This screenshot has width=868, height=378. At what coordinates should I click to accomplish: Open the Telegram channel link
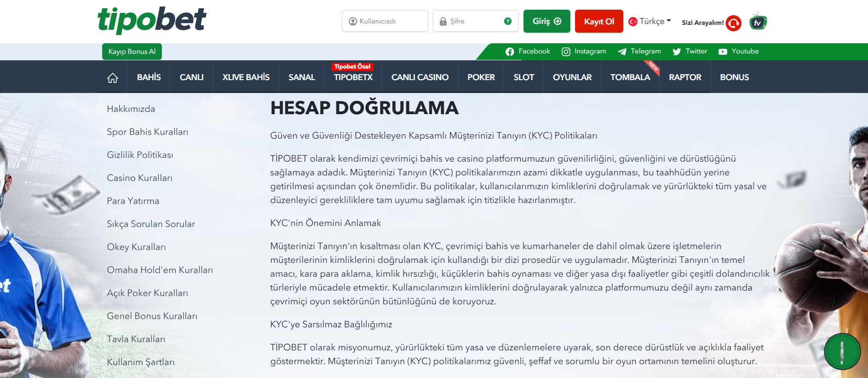point(639,52)
